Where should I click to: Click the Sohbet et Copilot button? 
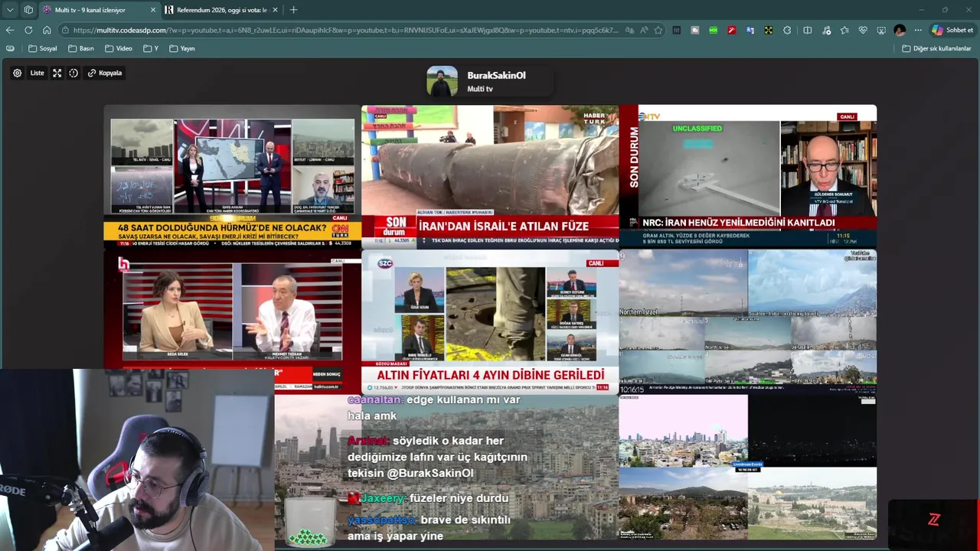[952, 30]
